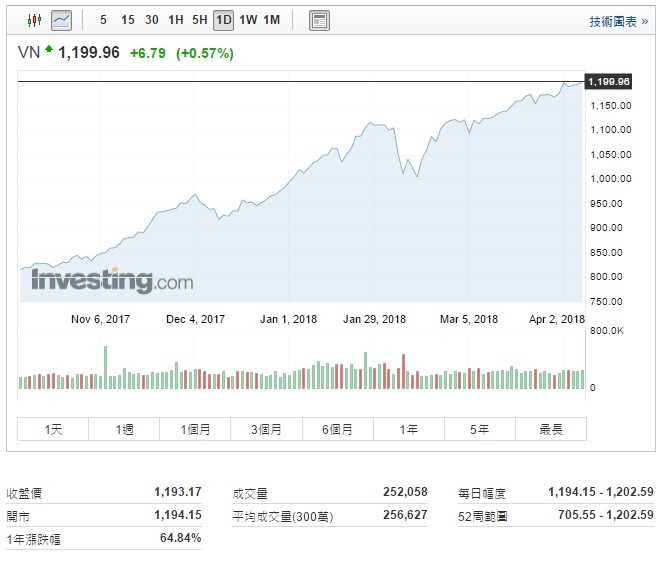This screenshot has height=565, width=660.
Task: Show the 6個月 time range
Action: click(x=337, y=429)
